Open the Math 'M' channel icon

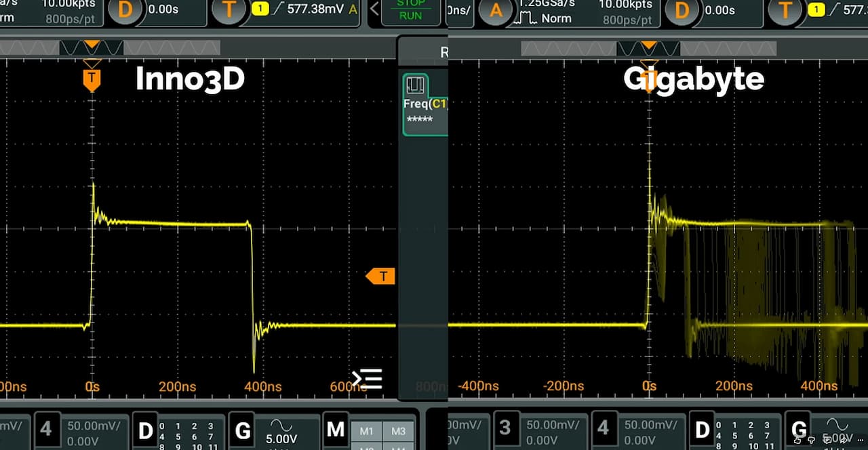pyautogui.click(x=335, y=430)
